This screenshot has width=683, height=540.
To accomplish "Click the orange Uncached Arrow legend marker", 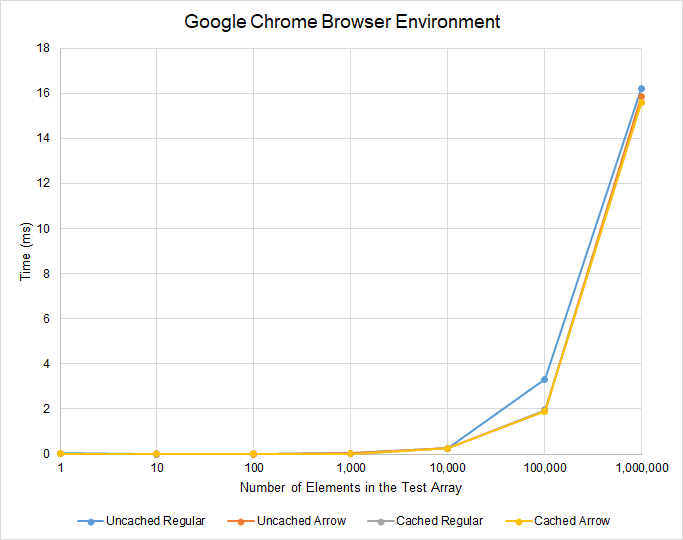I will coord(241,522).
